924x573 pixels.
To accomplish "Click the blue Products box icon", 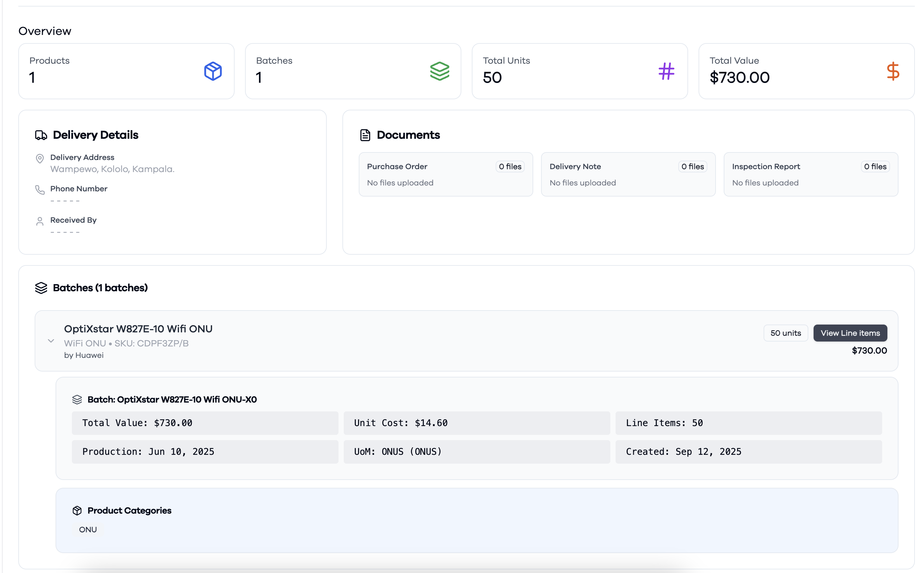I will (213, 71).
